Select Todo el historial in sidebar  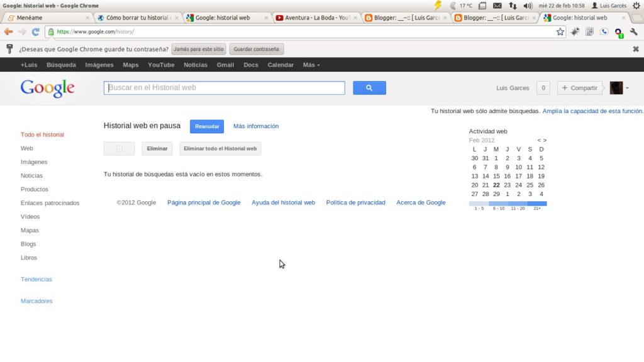(42, 134)
